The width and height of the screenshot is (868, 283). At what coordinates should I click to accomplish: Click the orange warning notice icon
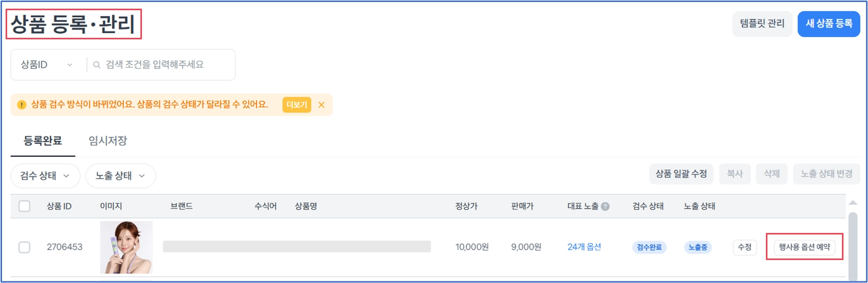pyautogui.click(x=21, y=105)
